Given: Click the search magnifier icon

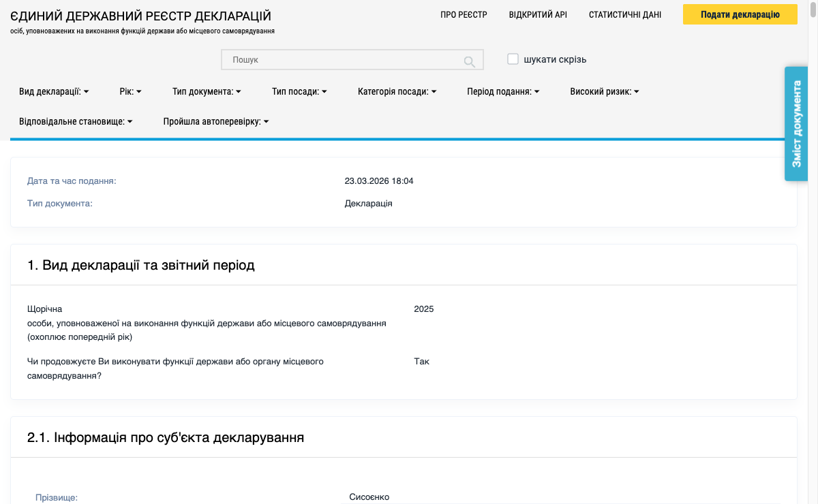Looking at the screenshot, I should point(469,60).
